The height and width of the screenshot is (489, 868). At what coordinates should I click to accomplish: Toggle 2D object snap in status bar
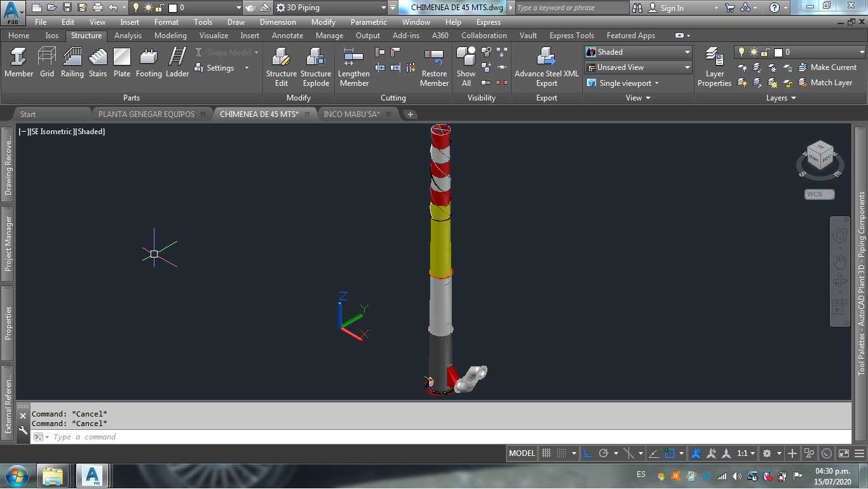pos(669,453)
